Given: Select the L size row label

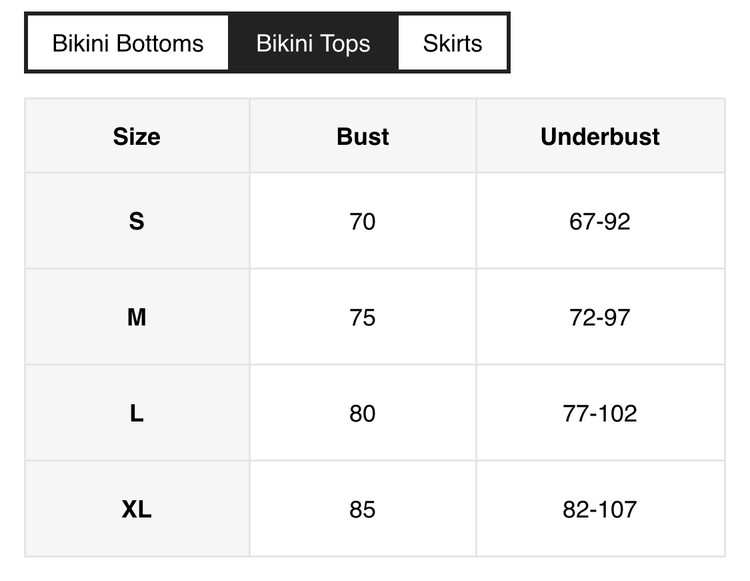Looking at the screenshot, I should 137,413.
